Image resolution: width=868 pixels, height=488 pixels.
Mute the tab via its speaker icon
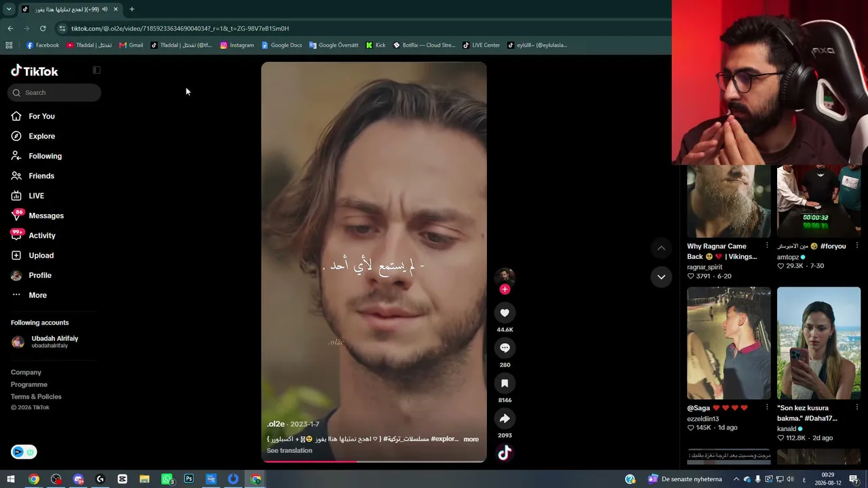(104, 9)
